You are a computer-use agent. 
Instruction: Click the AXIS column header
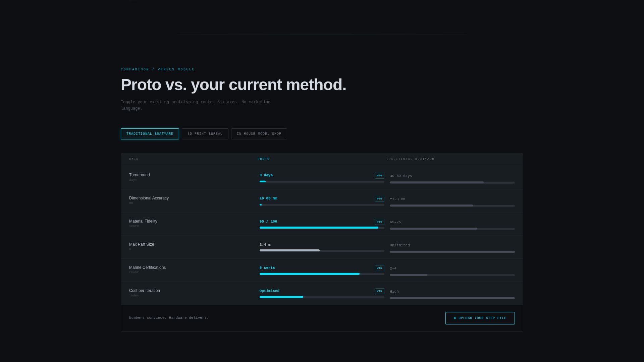pyautogui.click(x=133, y=159)
